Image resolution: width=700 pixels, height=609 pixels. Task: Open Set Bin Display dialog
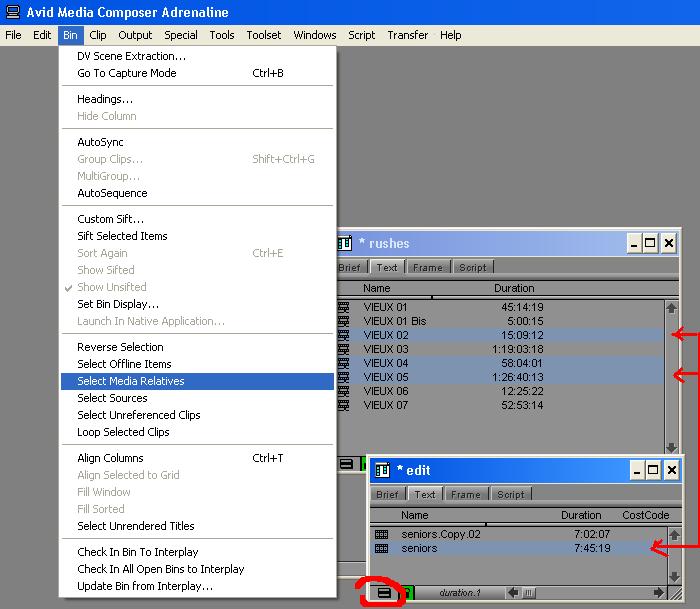click(197, 304)
